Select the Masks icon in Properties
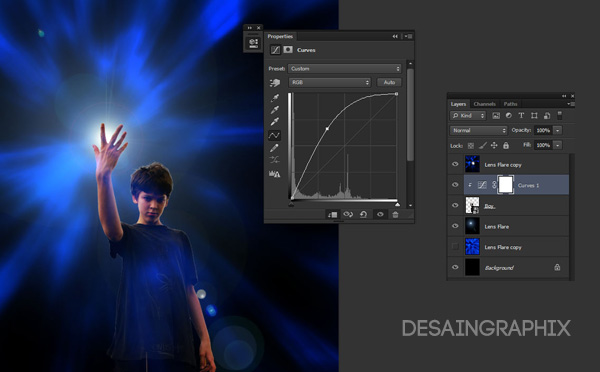This screenshot has width=600, height=372. [x=288, y=50]
